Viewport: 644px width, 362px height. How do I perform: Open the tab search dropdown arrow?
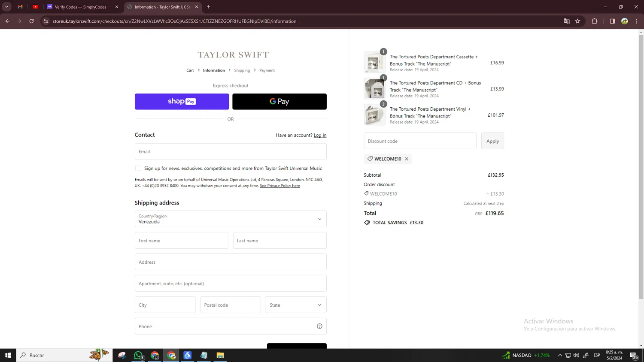coord(6,7)
